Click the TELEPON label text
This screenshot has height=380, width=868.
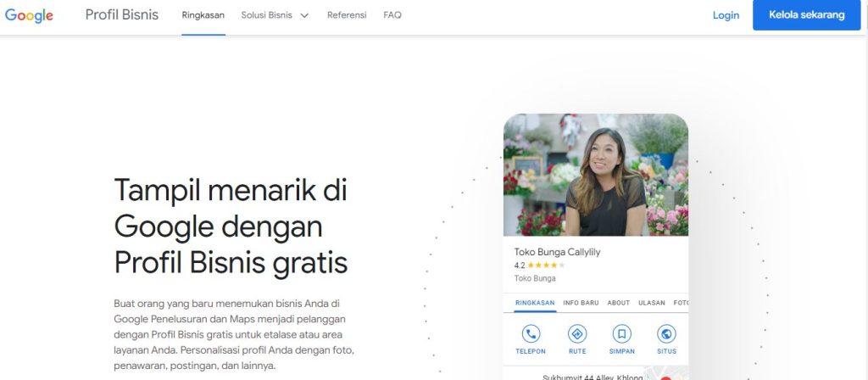[x=531, y=351]
